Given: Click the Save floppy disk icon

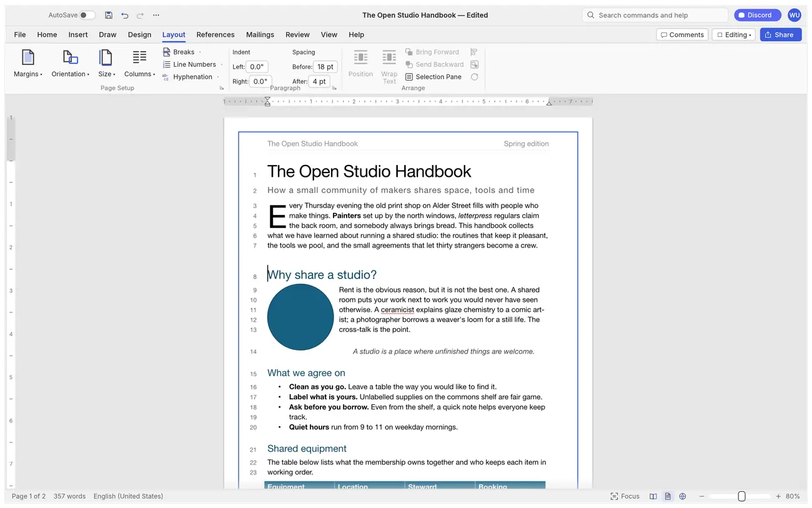Looking at the screenshot, I should [109, 15].
